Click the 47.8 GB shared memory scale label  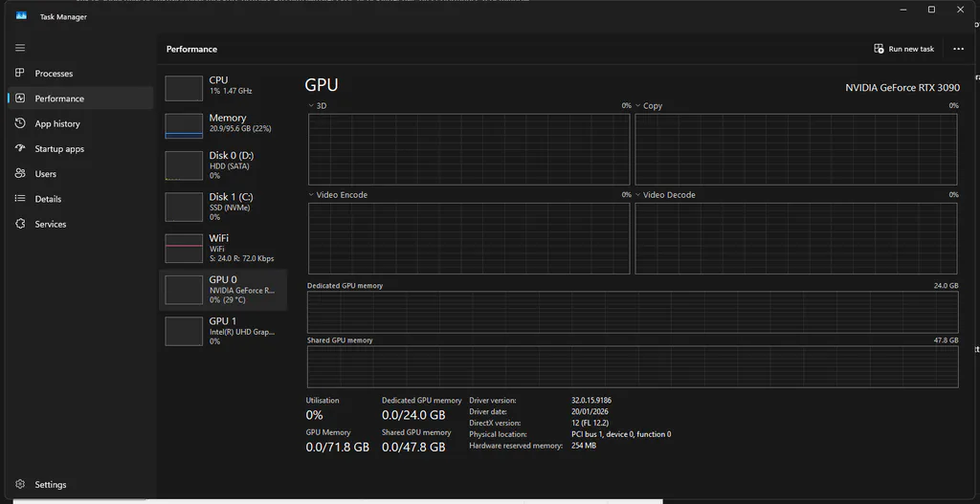tap(946, 340)
